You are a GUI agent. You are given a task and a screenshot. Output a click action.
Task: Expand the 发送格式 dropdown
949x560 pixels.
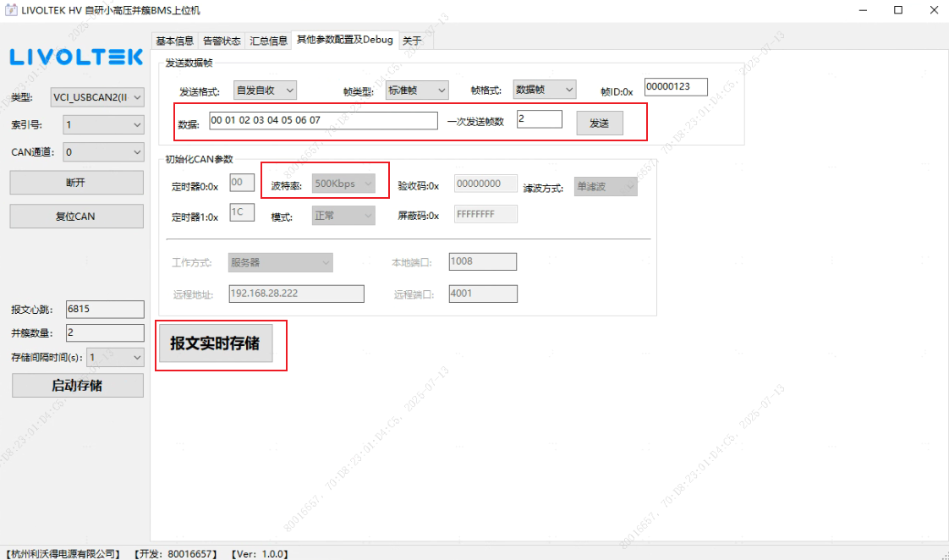coord(265,90)
